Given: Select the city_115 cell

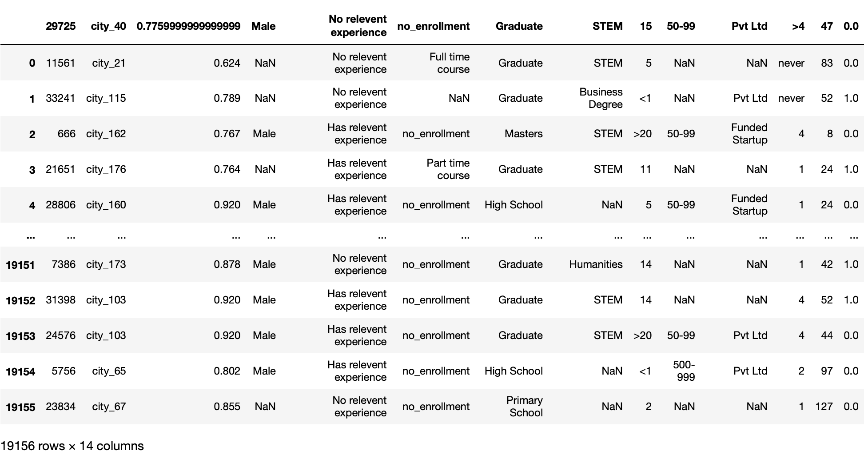Looking at the screenshot, I should [x=106, y=98].
